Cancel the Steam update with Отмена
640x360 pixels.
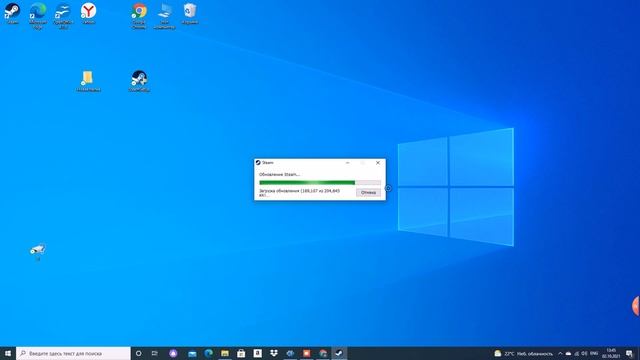tap(368, 192)
